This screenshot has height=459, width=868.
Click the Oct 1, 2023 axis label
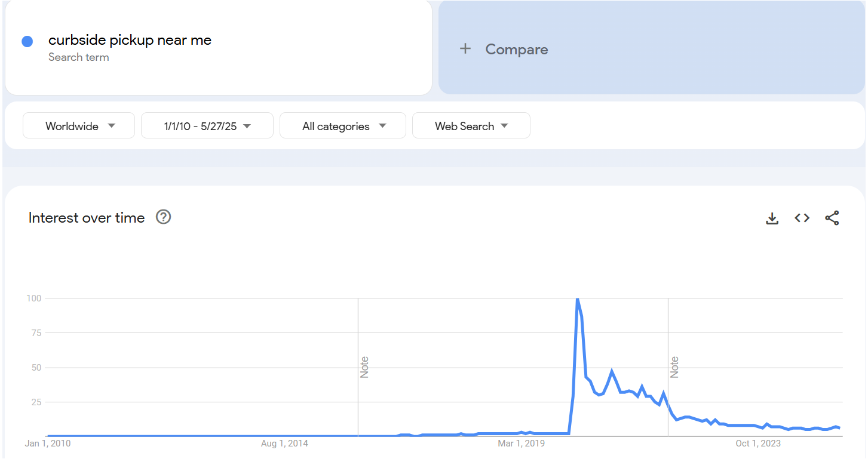[758, 443]
